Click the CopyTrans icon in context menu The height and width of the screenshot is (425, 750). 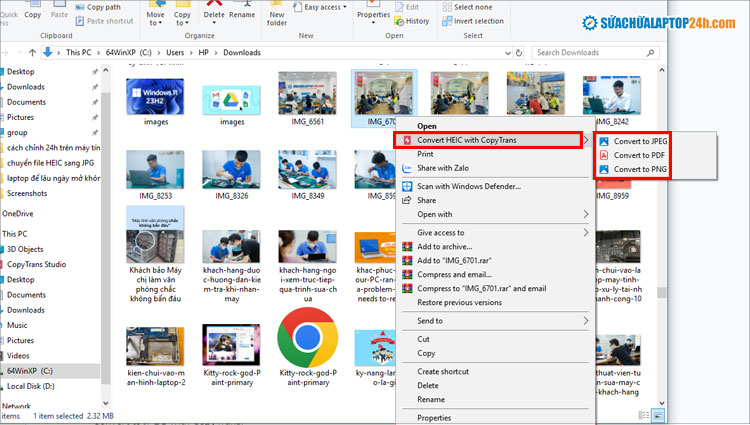[x=407, y=140]
